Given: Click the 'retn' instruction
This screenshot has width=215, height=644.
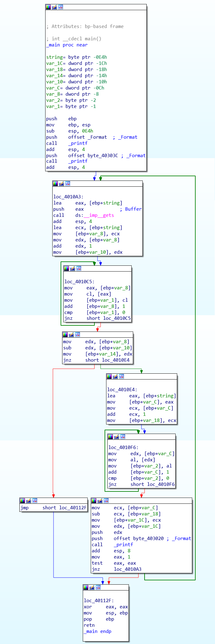Looking at the screenshot, I should [x=89, y=625].
